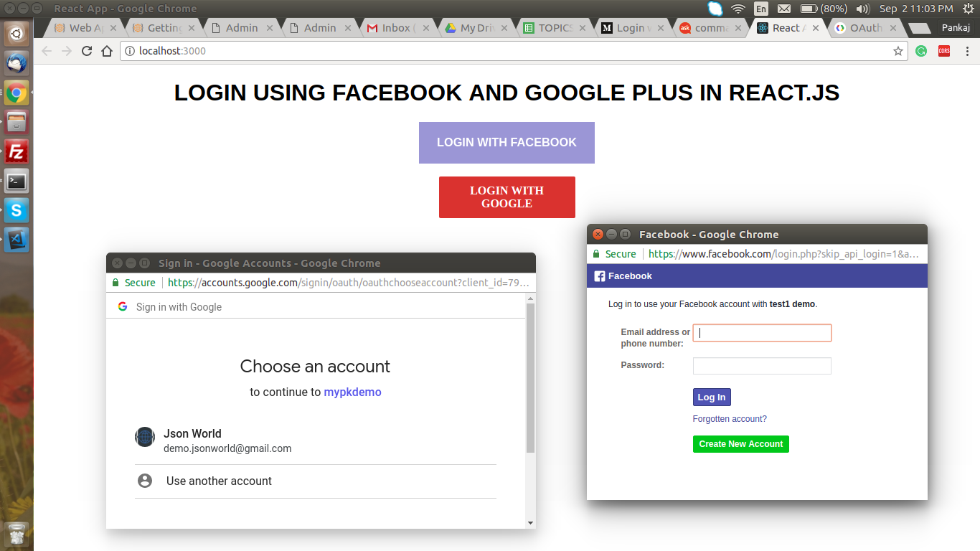Open the system gear session menu
The height and width of the screenshot is (551, 980).
(x=968, y=9)
